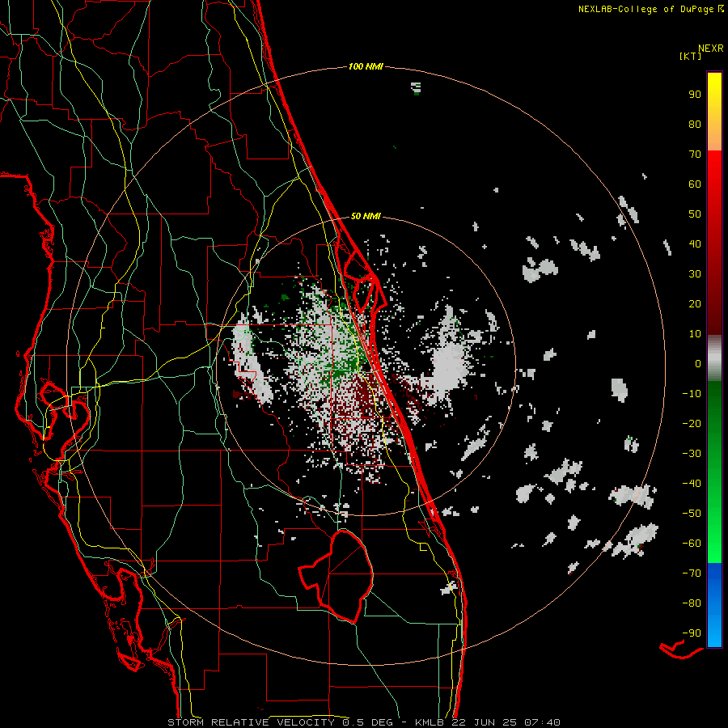Click the -70 knot scale value
The image size is (728, 728).
point(692,574)
